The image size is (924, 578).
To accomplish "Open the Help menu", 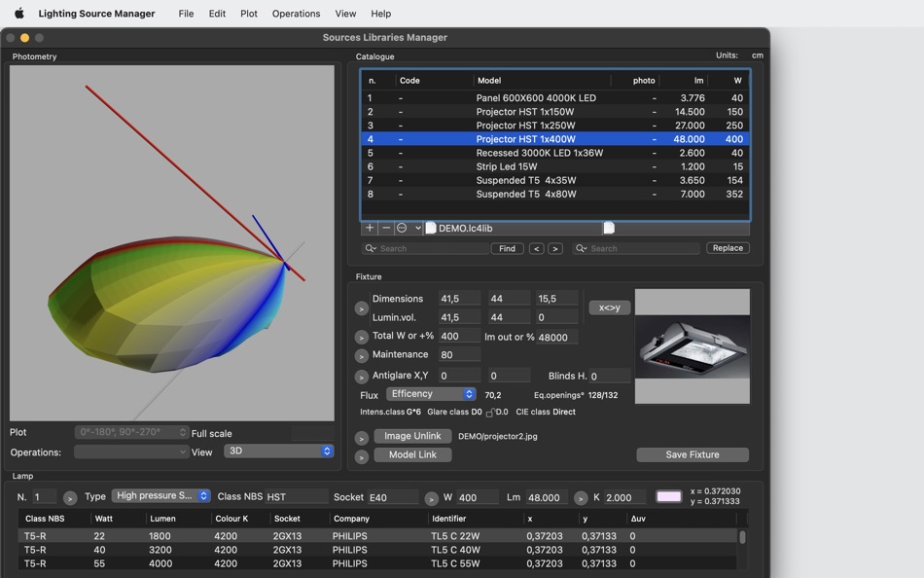I will (x=380, y=13).
